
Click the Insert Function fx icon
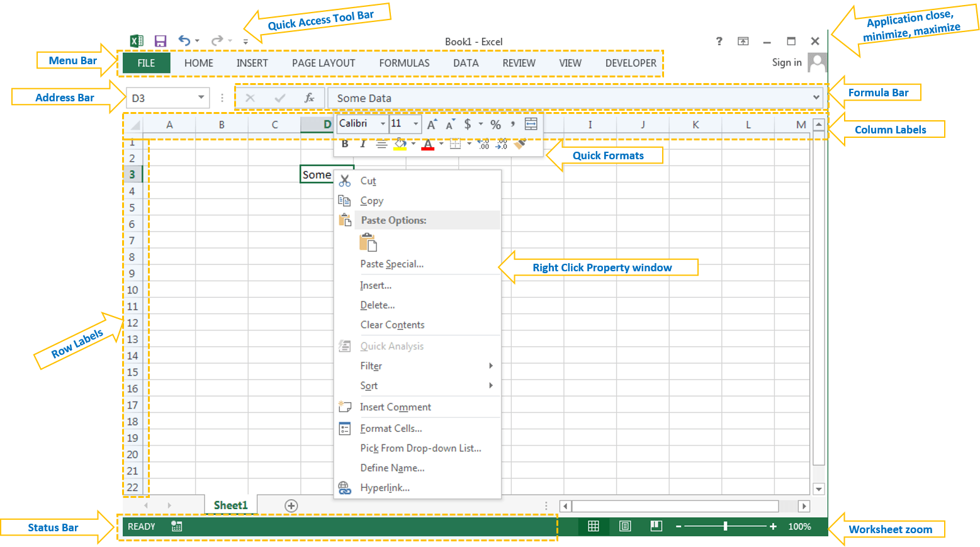pyautogui.click(x=309, y=98)
